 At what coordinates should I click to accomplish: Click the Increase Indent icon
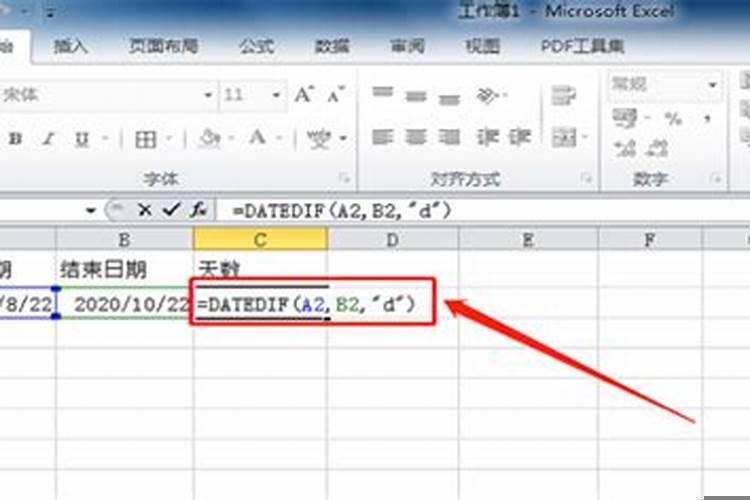(520, 137)
